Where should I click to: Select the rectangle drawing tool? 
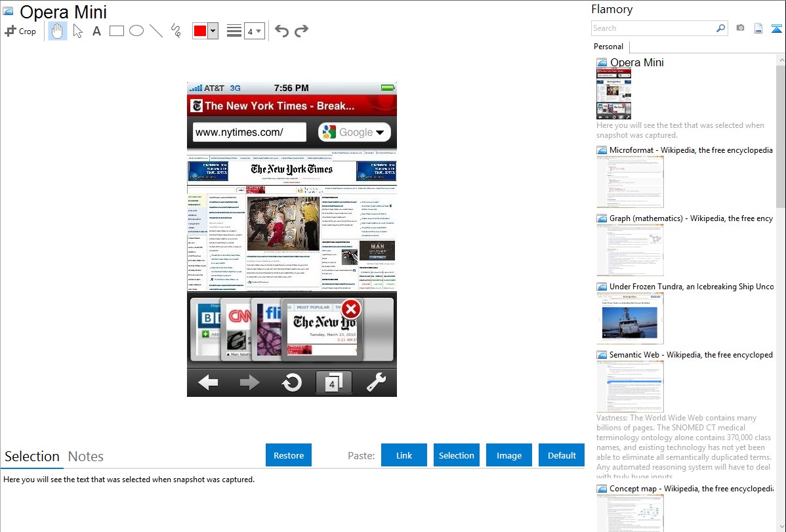click(x=116, y=31)
